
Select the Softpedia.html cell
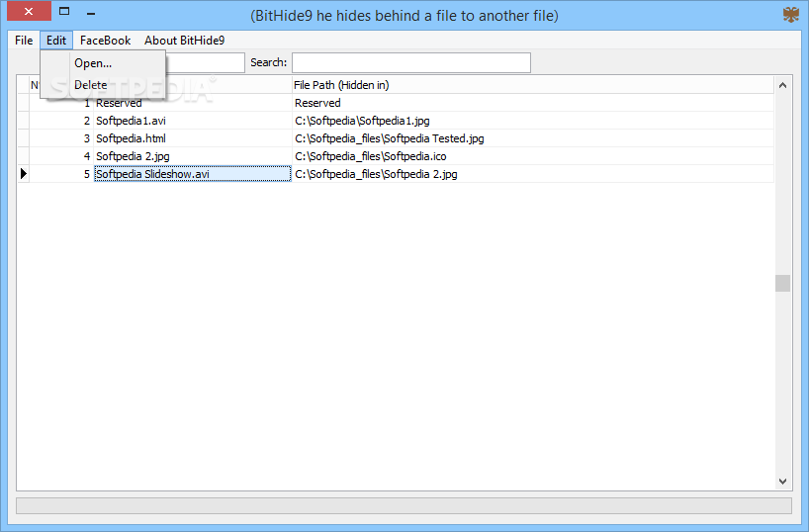pos(193,138)
